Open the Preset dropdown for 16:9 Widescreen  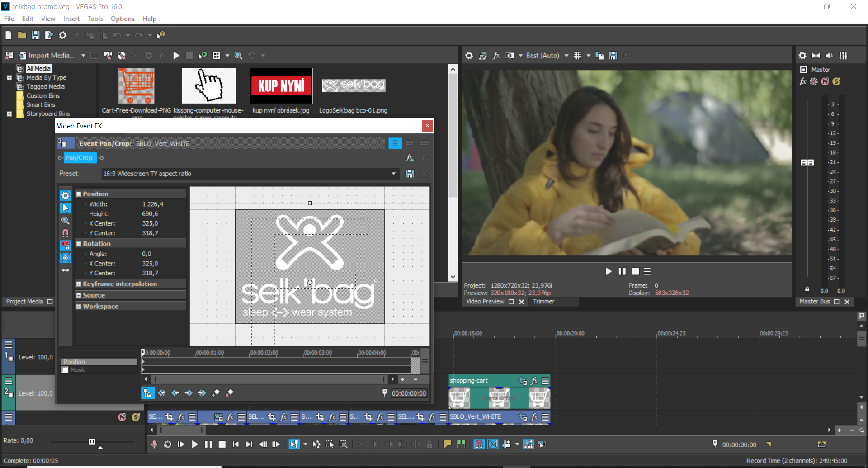[x=393, y=174]
